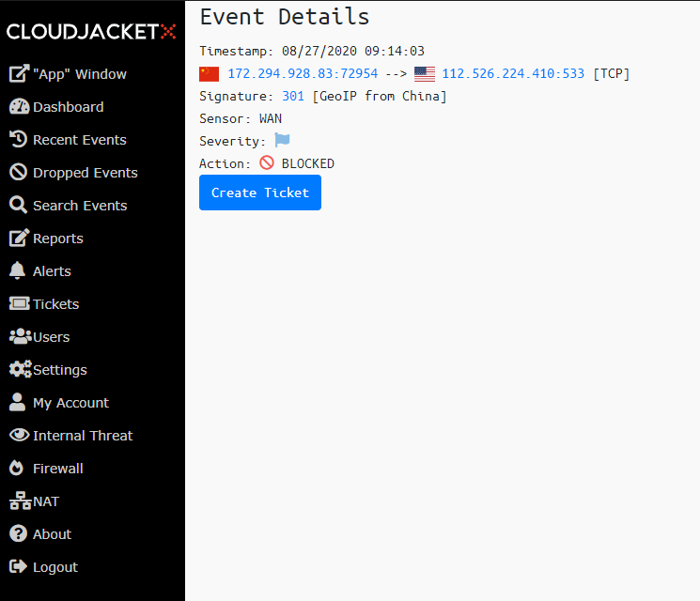Image resolution: width=700 pixels, height=601 pixels.
Task: Click the Recent Events history icon
Action: [x=19, y=139]
